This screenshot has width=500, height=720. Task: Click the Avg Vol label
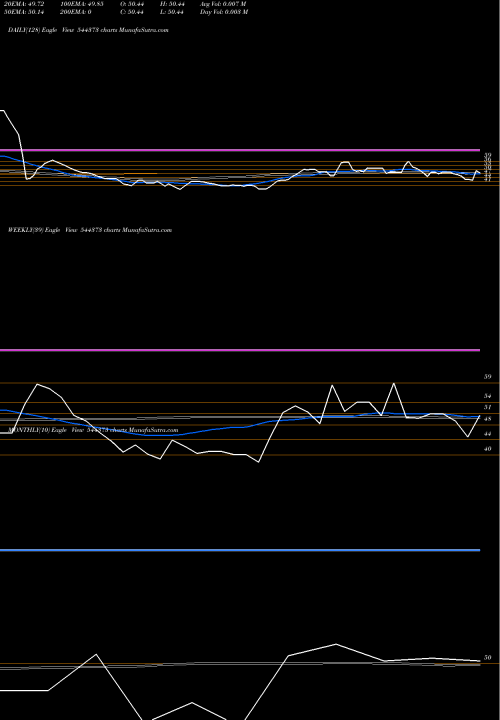(224, 4)
